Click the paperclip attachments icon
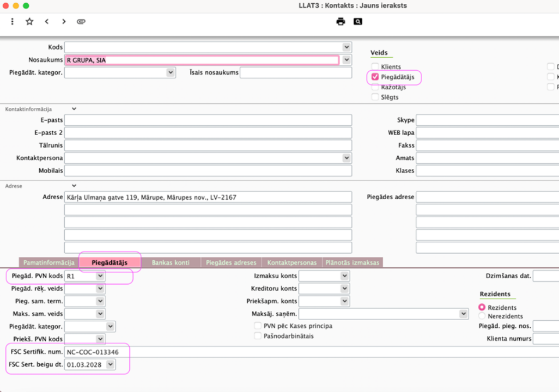Image resolution: width=559 pixels, height=392 pixels. click(x=81, y=22)
